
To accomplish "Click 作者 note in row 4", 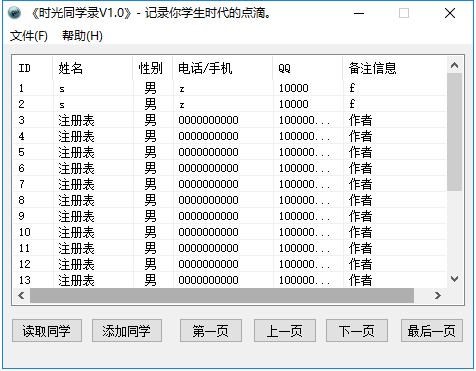I will pyautogui.click(x=361, y=136).
